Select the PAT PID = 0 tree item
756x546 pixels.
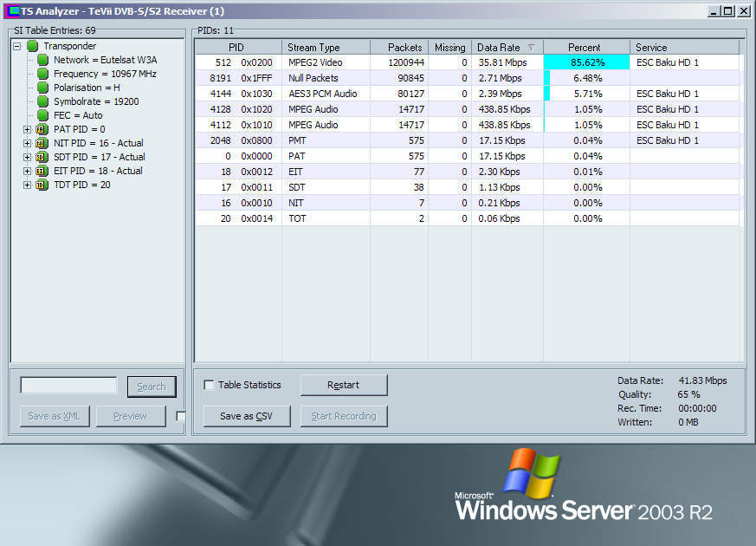tap(79, 129)
